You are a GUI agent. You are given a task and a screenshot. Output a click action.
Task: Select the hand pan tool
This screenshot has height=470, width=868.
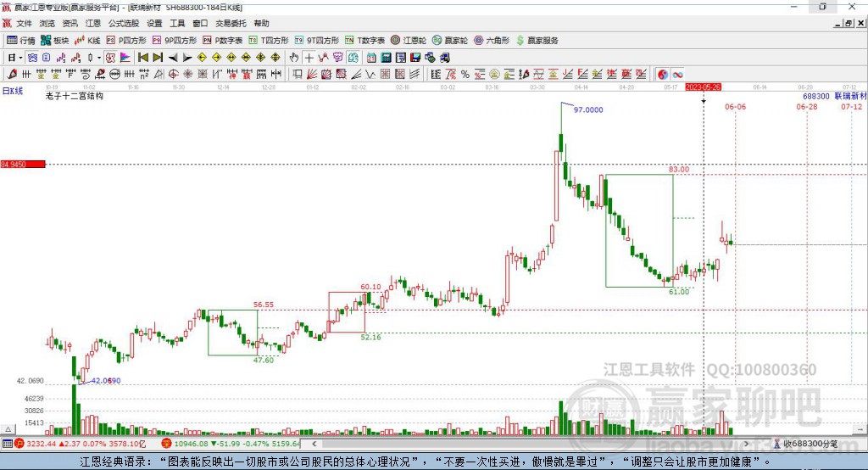294,58
